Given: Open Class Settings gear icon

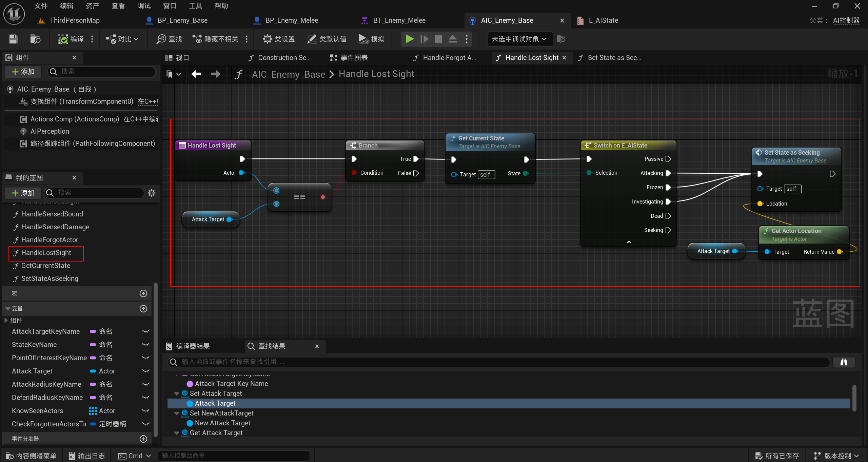Looking at the screenshot, I should point(267,39).
